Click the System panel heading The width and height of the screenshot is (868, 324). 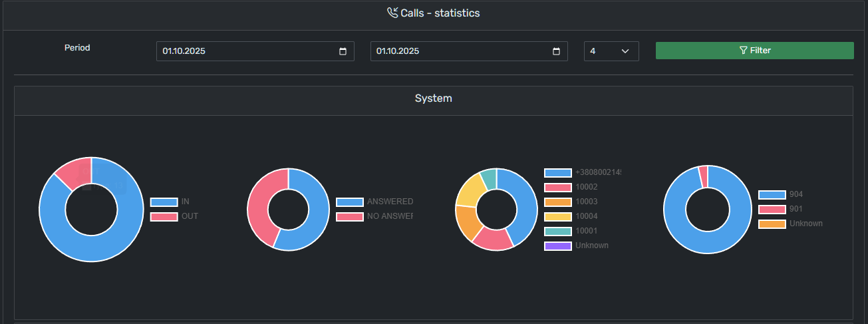(x=434, y=98)
